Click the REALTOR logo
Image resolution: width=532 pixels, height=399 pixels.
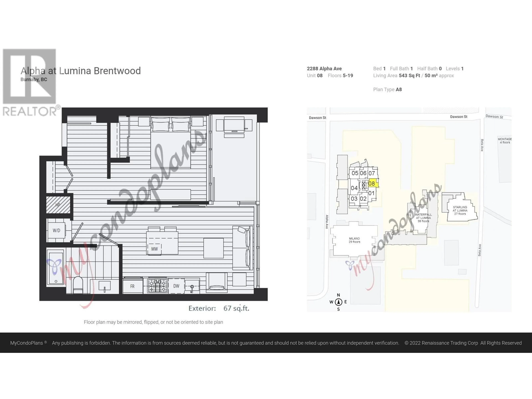pyautogui.click(x=31, y=83)
